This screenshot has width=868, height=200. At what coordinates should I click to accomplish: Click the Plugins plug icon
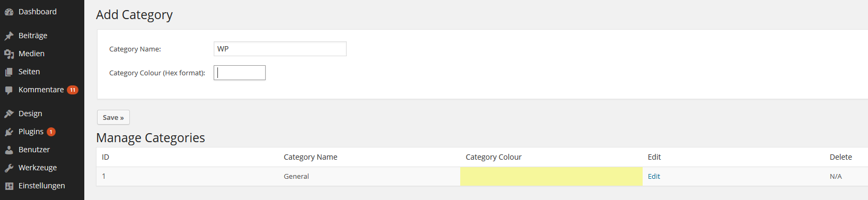point(9,132)
